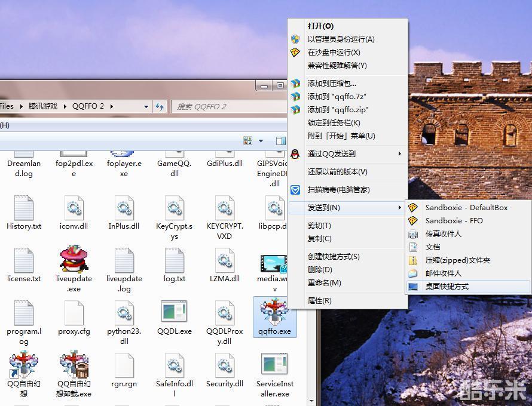The height and width of the screenshot is (406, 532).
Task: Select the liveupdate.exe penguin icon
Action: point(74,259)
